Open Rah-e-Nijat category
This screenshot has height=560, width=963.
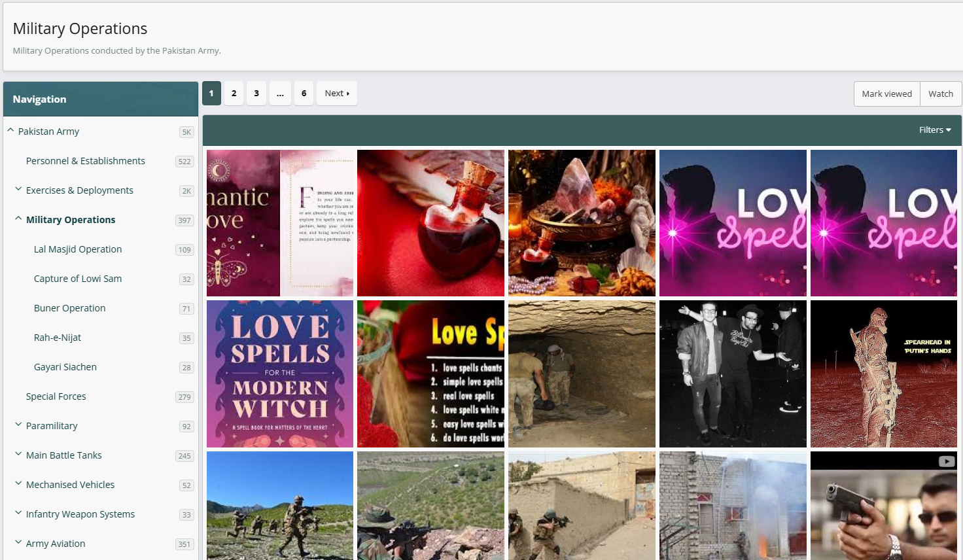[58, 338]
